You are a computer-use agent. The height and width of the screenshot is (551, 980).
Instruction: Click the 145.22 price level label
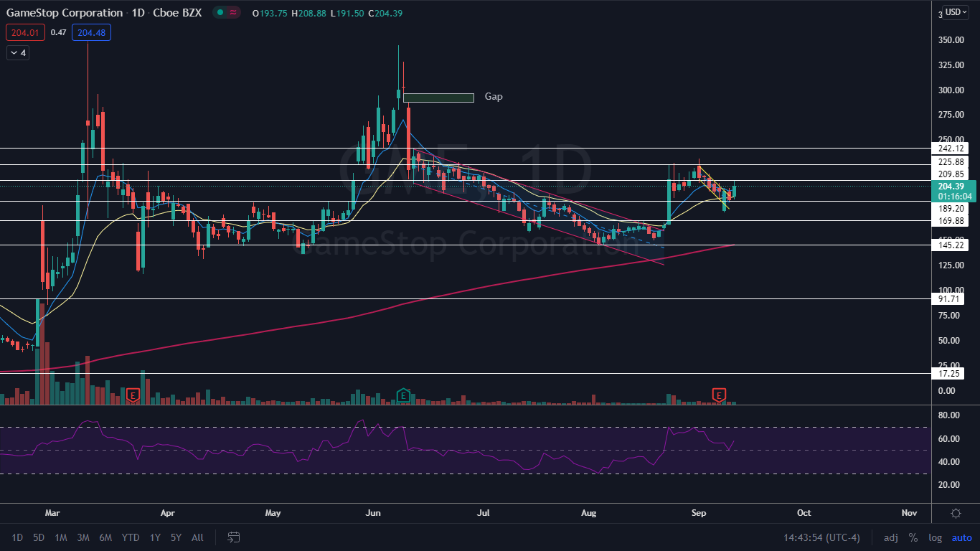click(x=950, y=245)
